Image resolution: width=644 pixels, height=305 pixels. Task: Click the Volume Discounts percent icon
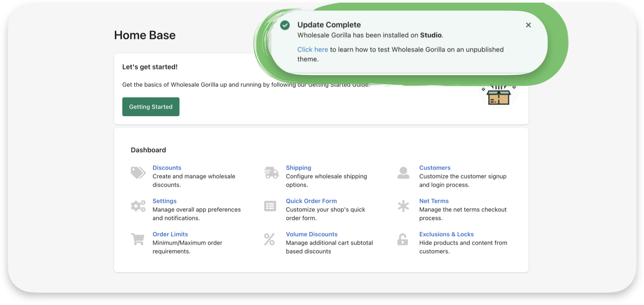point(269,239)
